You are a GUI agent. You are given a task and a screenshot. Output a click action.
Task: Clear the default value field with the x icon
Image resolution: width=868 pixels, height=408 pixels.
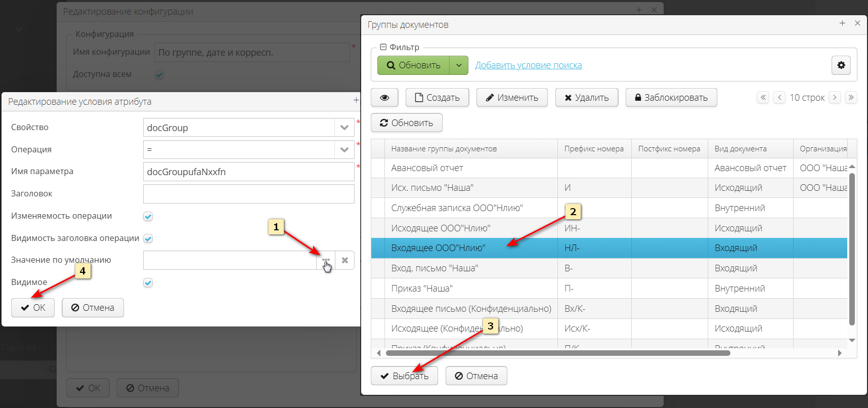pos(345,260)
